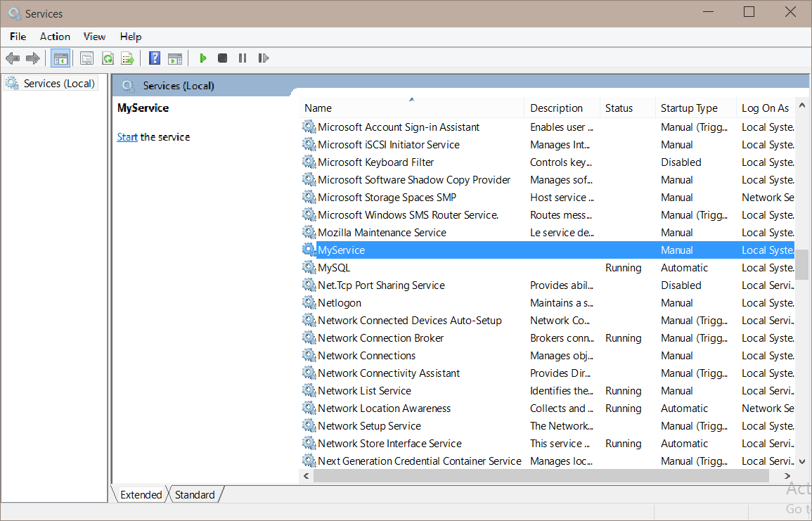This screenshot has height=521, width=812.
Task: Click the Refresh toolbar icon
Action: [x=108, y=58]
